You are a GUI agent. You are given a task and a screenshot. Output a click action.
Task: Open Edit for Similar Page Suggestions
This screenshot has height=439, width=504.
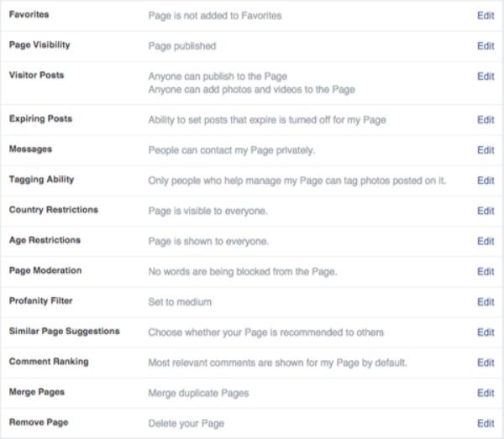pos(486,332)
